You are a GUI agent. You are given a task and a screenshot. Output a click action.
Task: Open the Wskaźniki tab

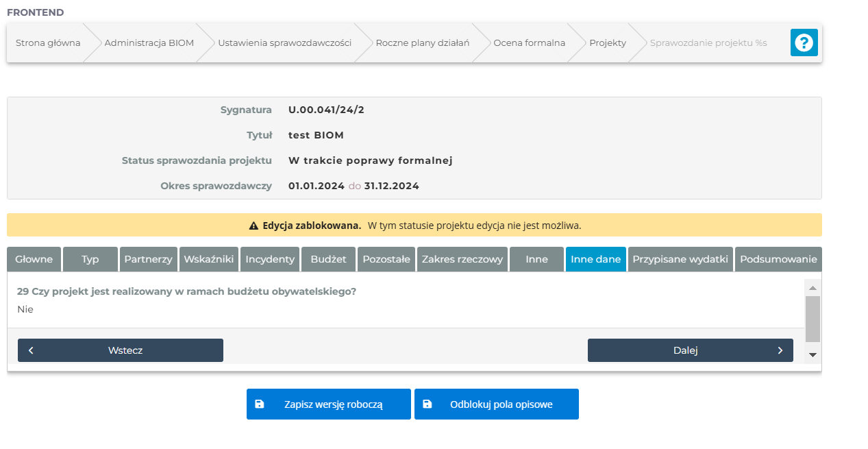[209, 259]
